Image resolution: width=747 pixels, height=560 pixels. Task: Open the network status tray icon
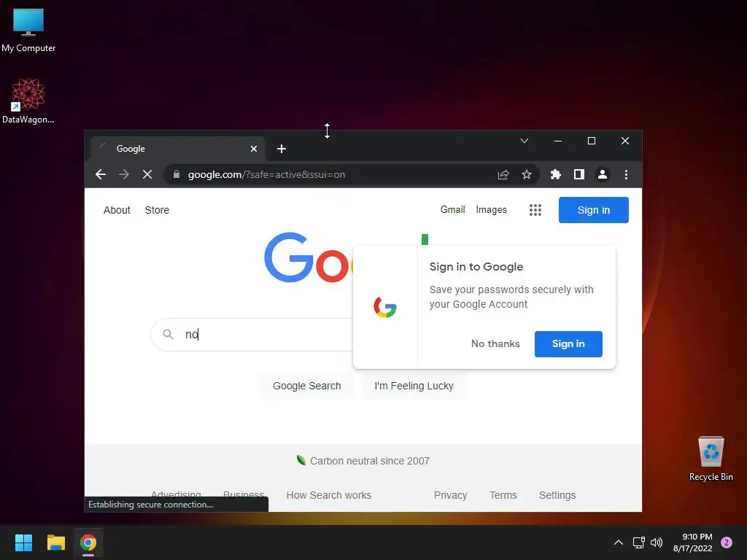[638, 542]
